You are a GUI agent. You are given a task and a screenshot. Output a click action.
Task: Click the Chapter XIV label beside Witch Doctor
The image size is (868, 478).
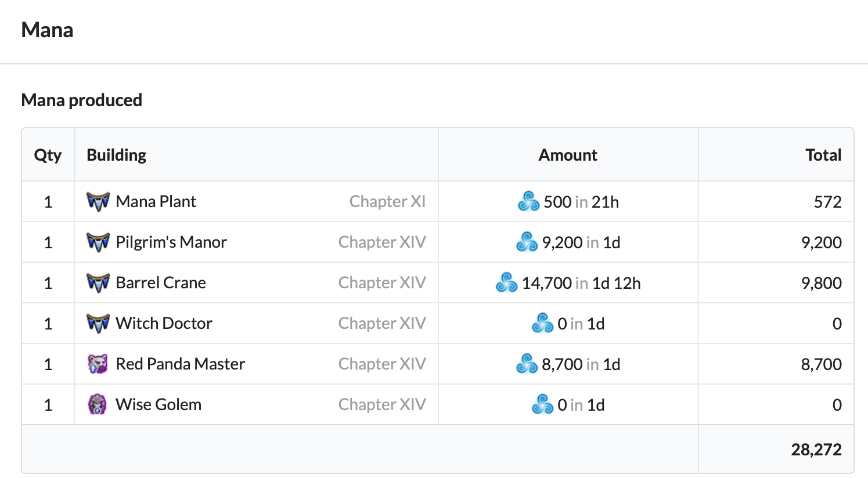(x=382, y=323)
